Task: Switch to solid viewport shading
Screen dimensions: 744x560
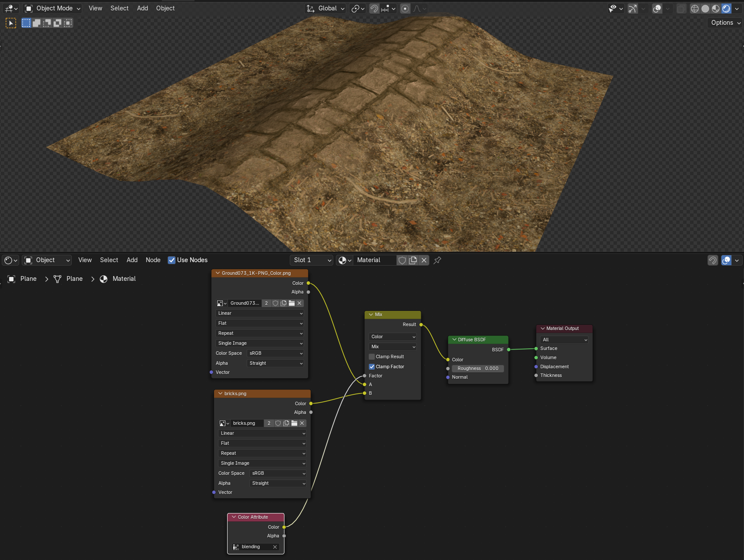Action: tap(705, 9)
